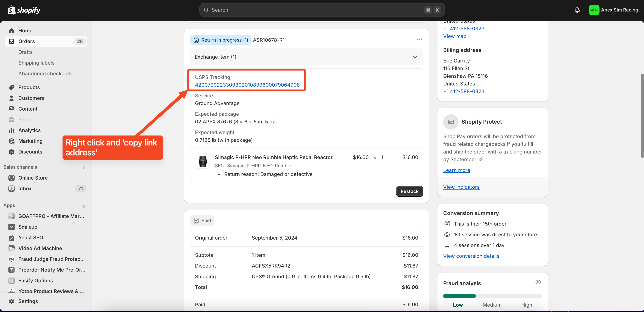Viewport: 644px width, 312px height.
Task: Expand the Exchange item (1) section
Action: click(x=415, y=57)
